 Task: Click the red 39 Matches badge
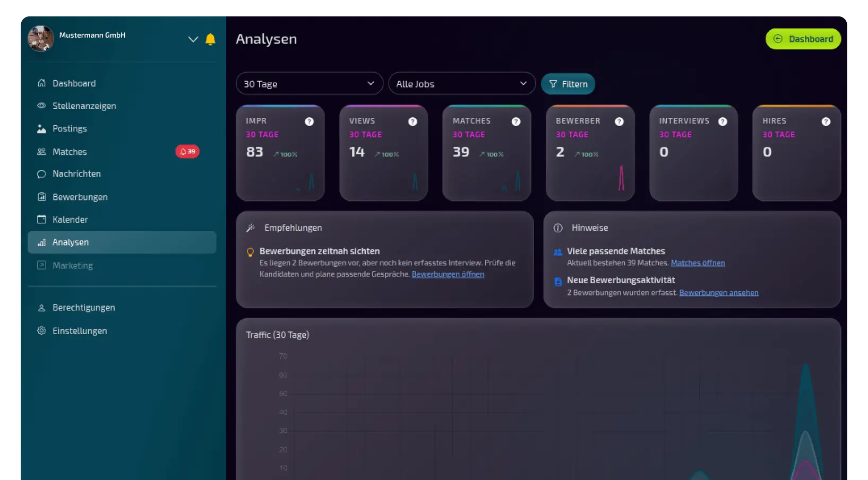[187, 152]
